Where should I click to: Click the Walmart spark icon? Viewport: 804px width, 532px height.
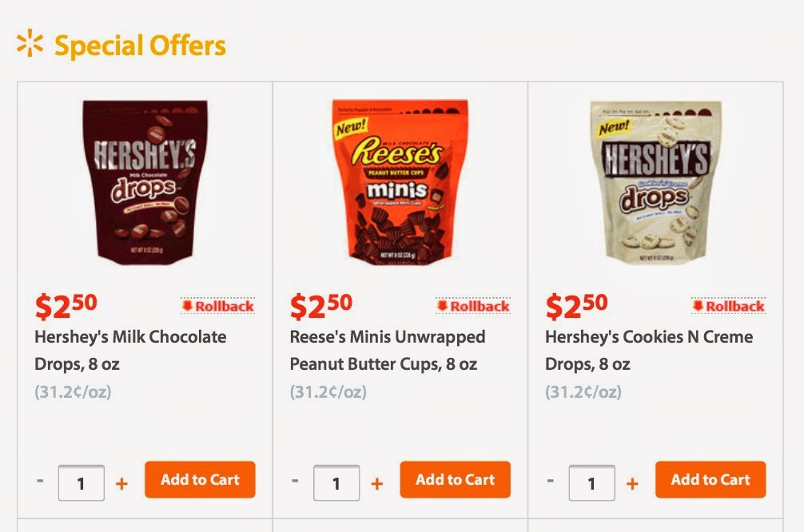[30, 45]
